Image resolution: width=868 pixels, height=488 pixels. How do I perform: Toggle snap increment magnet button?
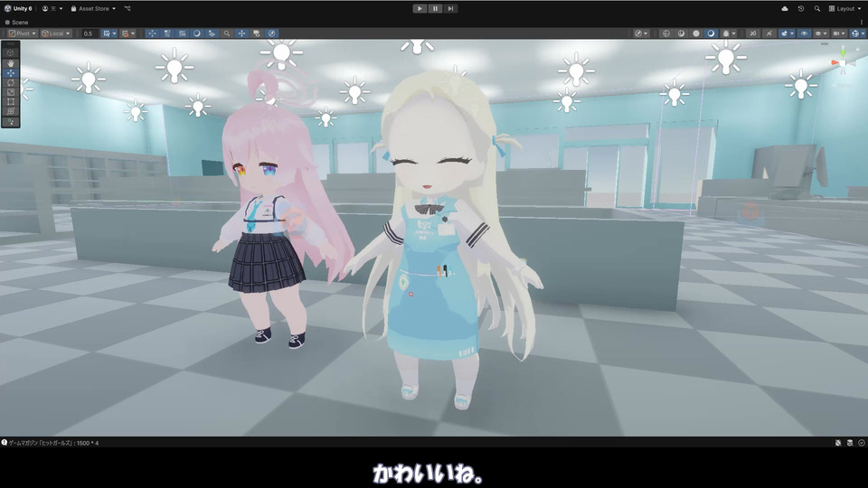(x=125, y=33)
